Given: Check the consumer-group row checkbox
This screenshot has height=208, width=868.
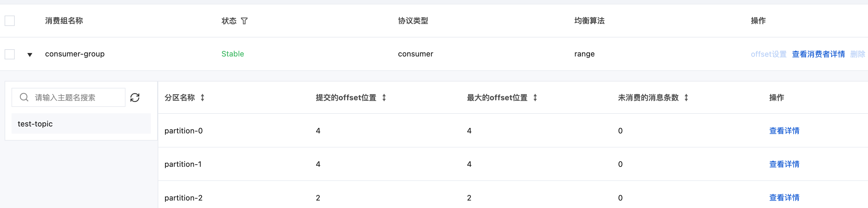Looking at the screenshot, I should (10, 54).
